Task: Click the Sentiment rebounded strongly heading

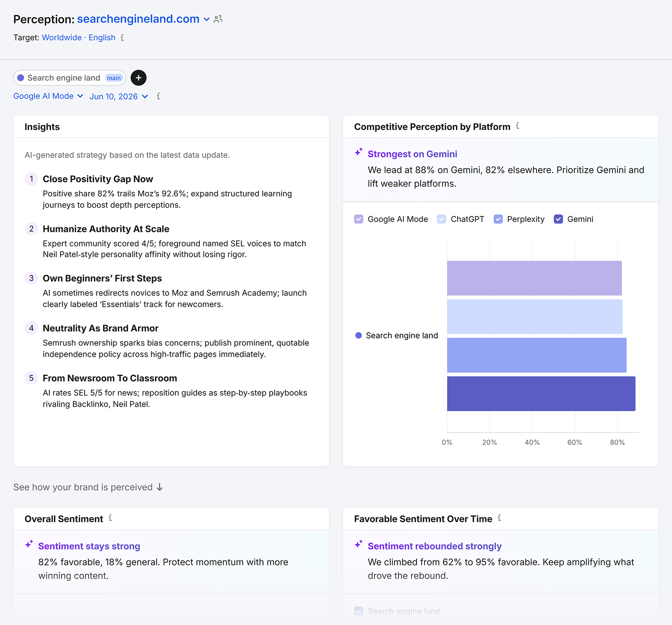Action: (435, 546)
